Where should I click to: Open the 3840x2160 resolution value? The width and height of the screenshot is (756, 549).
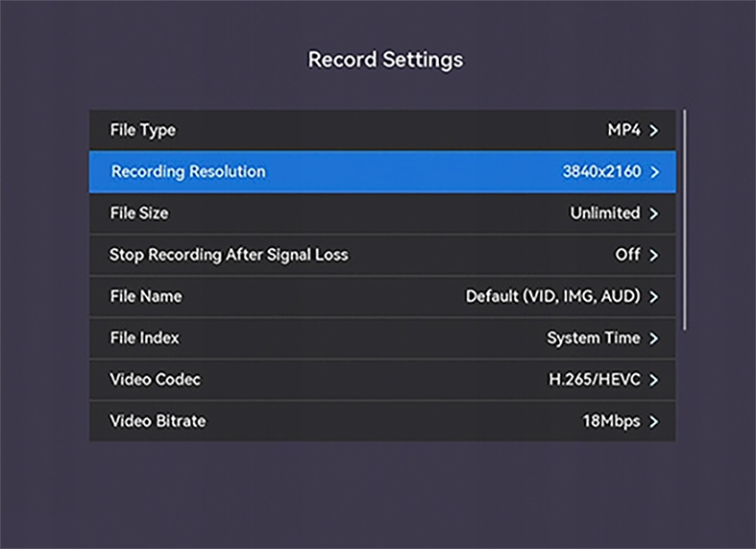coord(600,172)
